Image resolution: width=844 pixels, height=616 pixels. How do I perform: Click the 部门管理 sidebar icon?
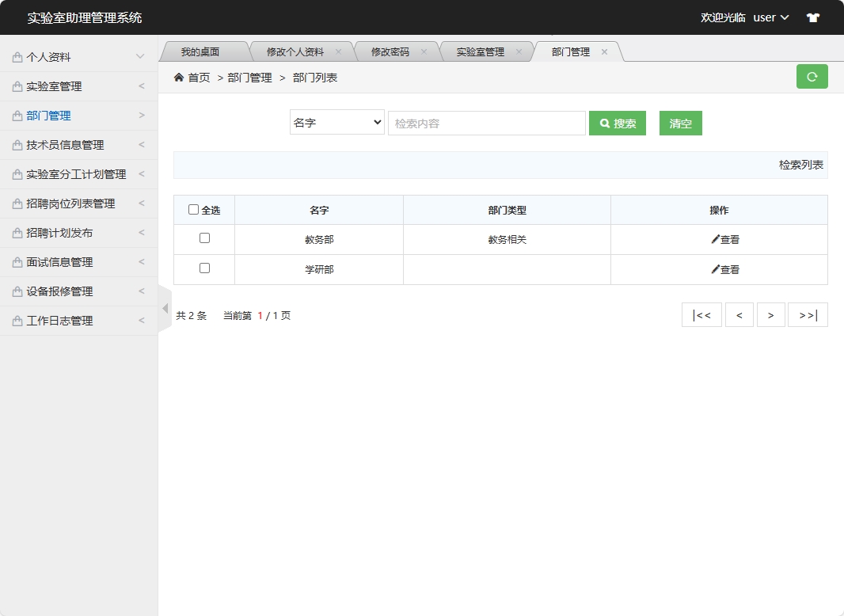point(17,115)
